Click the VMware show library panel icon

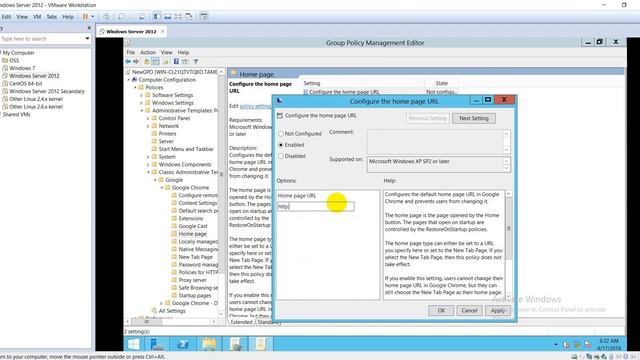coord(157,17)
